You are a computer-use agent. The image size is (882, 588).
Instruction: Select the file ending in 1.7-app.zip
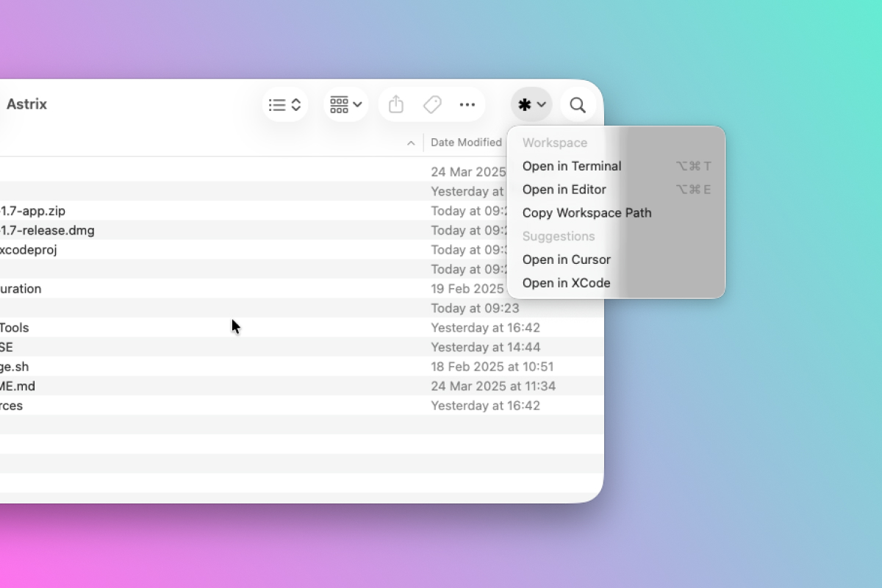pyautogui.click(x=33, y=211)
